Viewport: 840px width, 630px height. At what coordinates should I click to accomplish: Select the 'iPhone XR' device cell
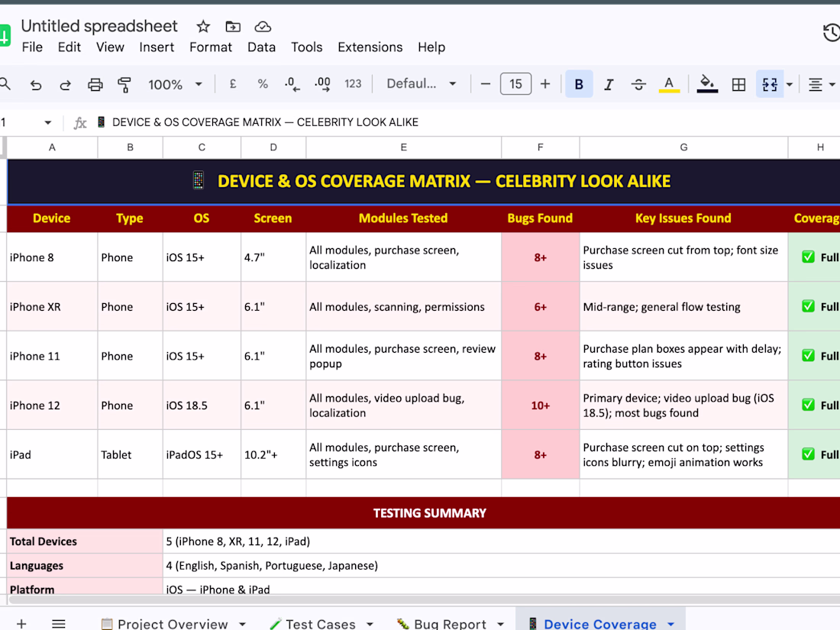[x=52, y=306]
